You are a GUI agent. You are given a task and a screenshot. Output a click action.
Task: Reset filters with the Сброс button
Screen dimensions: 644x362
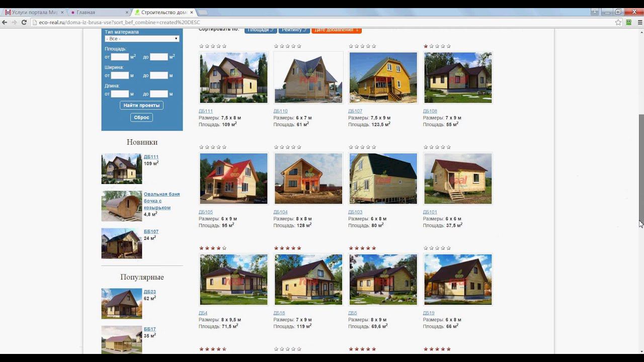click(141, 117)
